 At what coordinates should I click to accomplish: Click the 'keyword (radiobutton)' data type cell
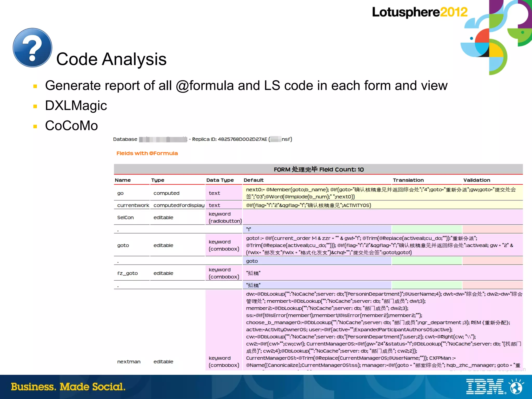click(224, 217)
